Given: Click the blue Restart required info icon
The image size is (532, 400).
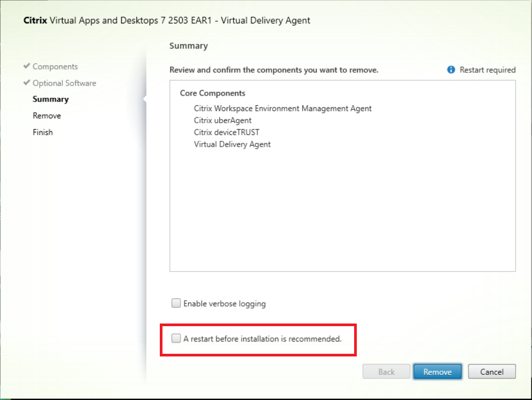Looking at the screenshot, I should click(x=451, y=70).
